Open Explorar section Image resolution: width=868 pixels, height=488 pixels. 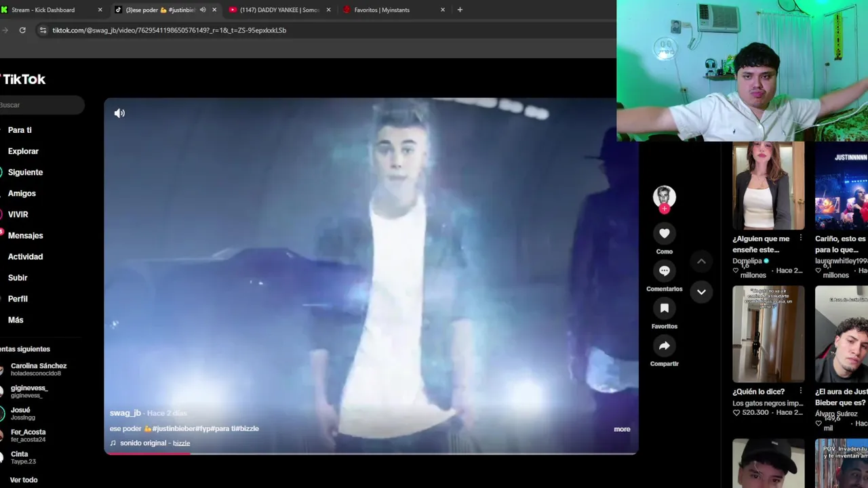coord(23,151)
